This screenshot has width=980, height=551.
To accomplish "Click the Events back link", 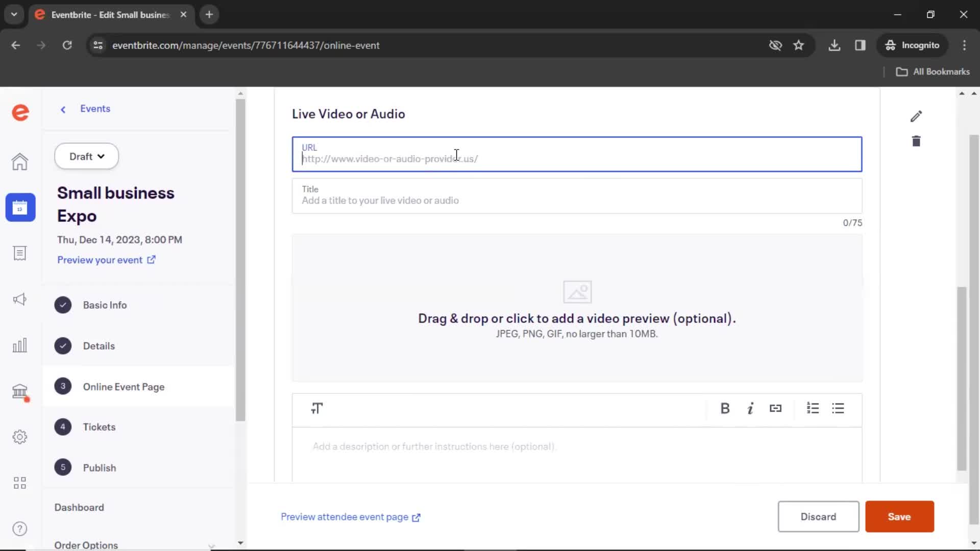I will point(95,109).
